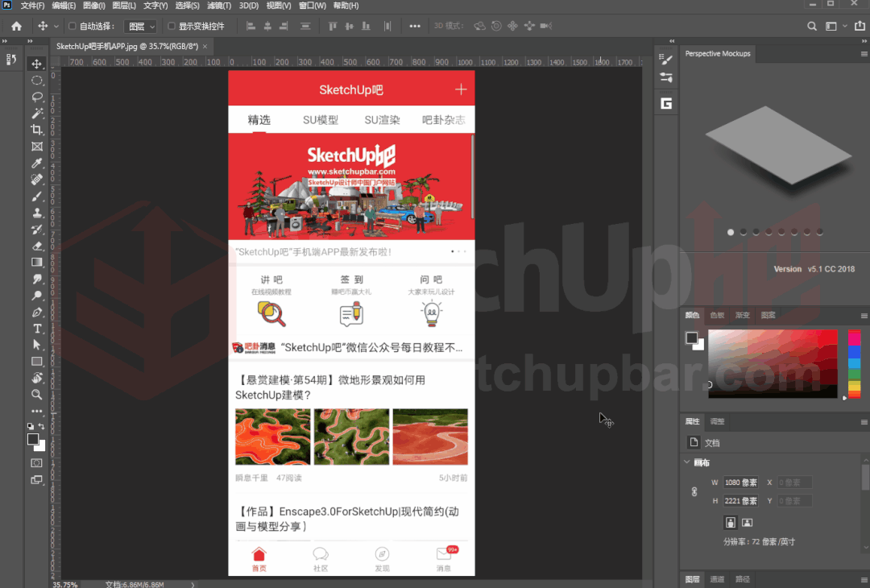
Task: Select the Gradient tool
Action: point(36,263)
